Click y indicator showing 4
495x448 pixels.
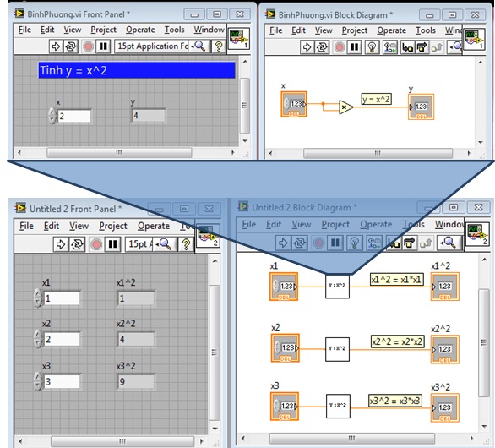click(149, 115)
